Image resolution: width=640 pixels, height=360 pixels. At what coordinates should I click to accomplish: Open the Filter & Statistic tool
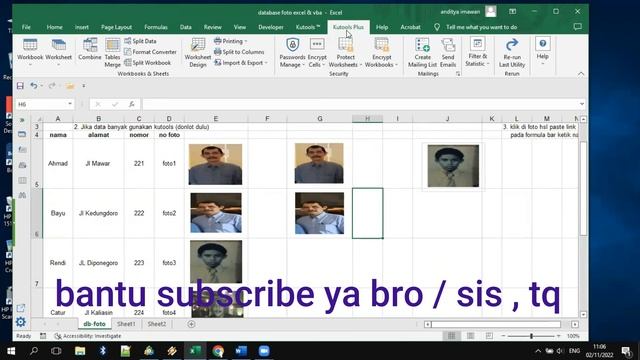coord(477,51)
